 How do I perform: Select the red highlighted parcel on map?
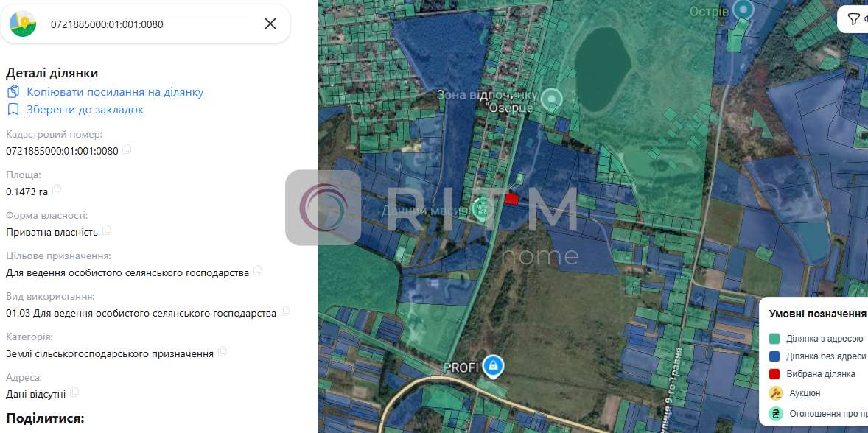(x=511, y=198)
